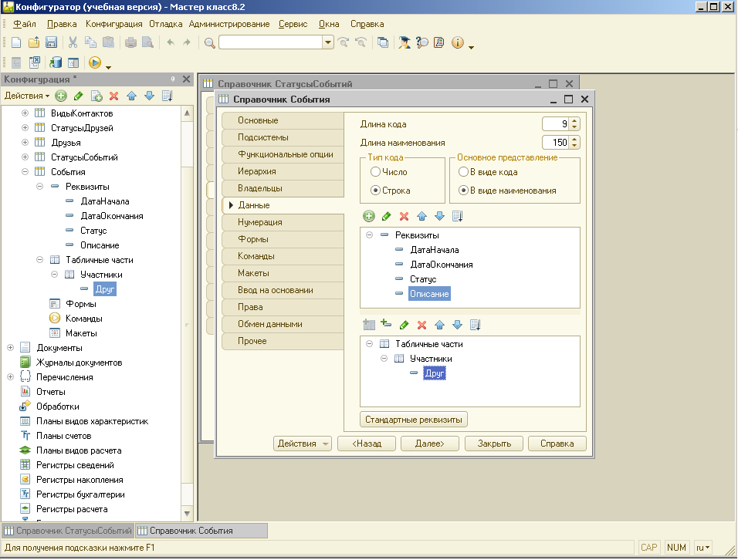
Task: Move attribute down with blue arrow above Реквизиты
Action: [x=439, y=217]
